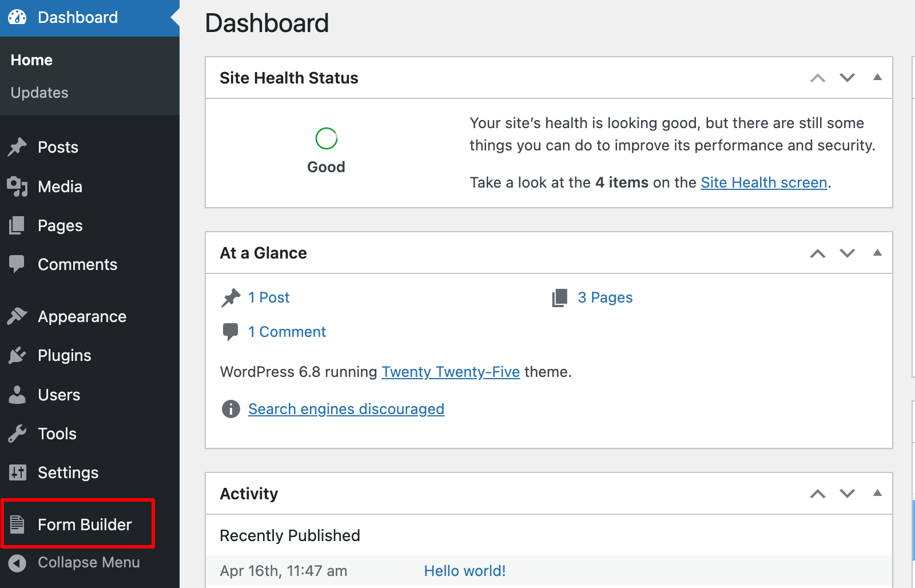Screen dimensions: 915x588
Task: Click the Apr 16th, 11:47 am timestamp
Action: 284,571
